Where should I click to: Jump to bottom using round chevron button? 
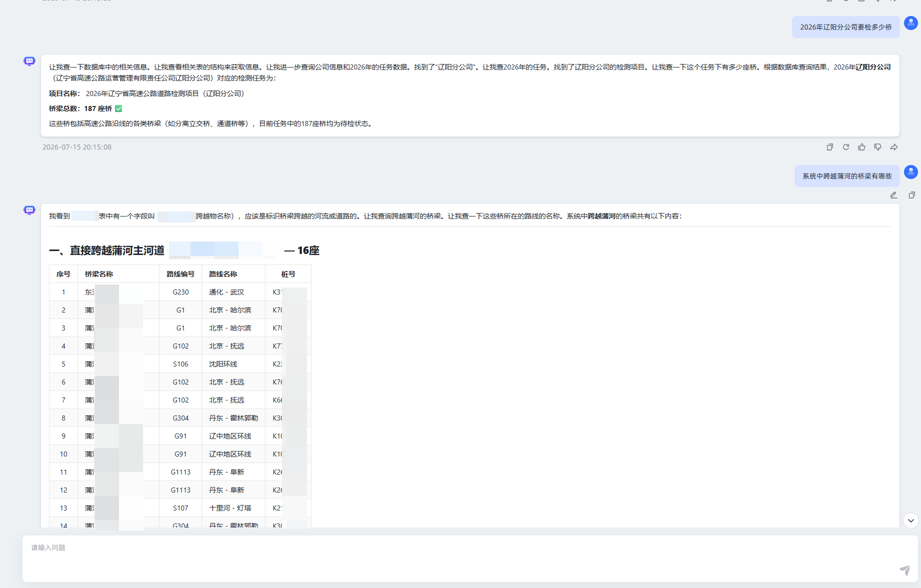[911, 520]
